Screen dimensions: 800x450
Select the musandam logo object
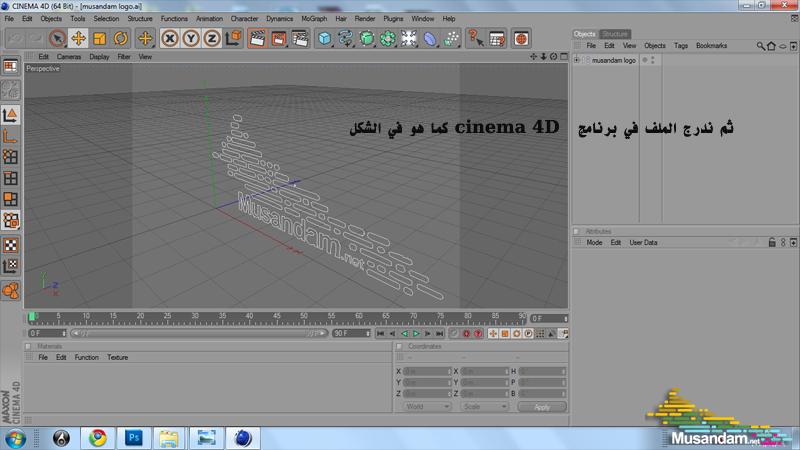point(614,60)
